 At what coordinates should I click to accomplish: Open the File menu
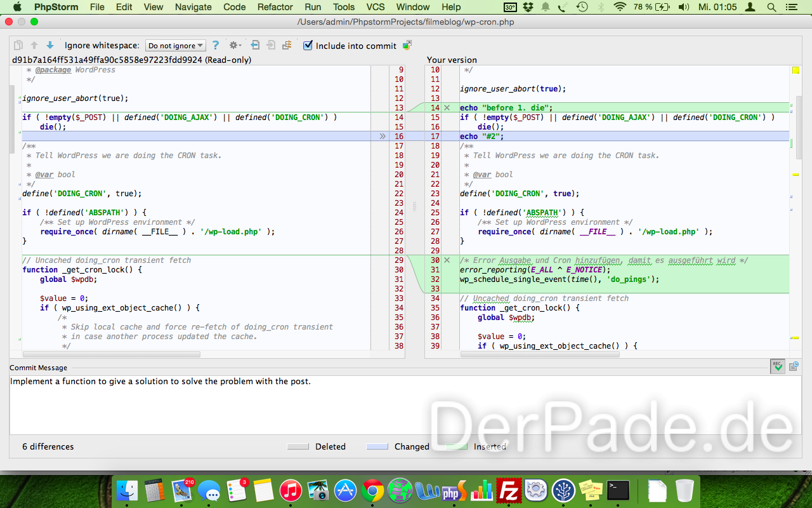pyautogui.click(x=97, y=7)
